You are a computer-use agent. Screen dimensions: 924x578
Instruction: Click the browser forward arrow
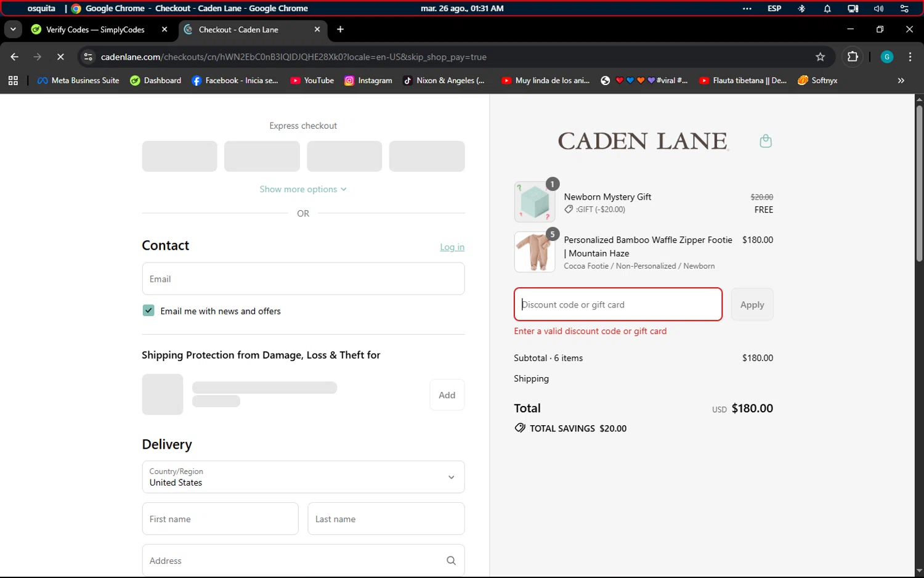pos(38,57)
